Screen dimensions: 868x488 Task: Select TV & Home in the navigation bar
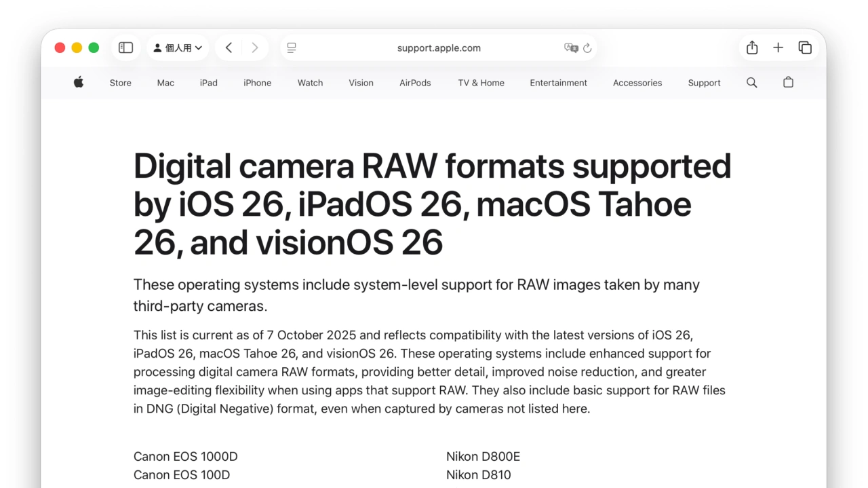481,83
